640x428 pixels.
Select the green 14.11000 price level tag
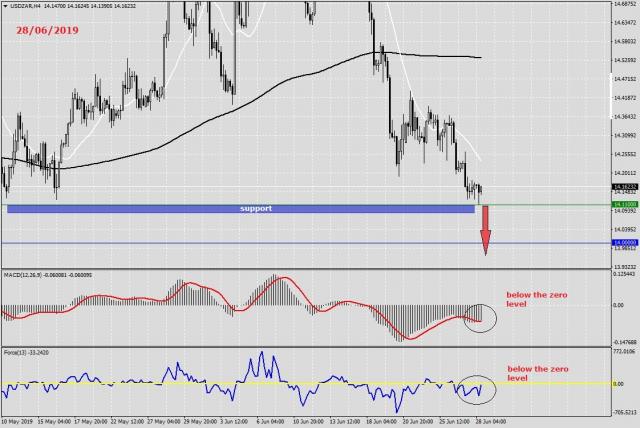click(x=623, y=204)
